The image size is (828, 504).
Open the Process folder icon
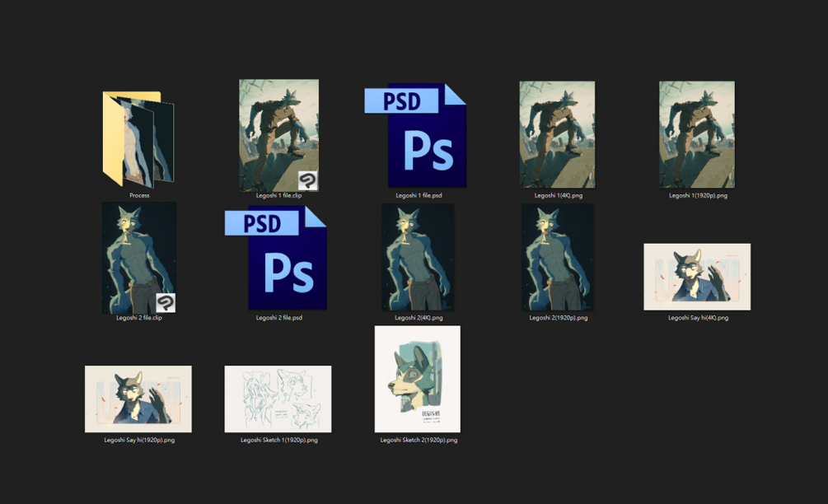pos(138,139)
